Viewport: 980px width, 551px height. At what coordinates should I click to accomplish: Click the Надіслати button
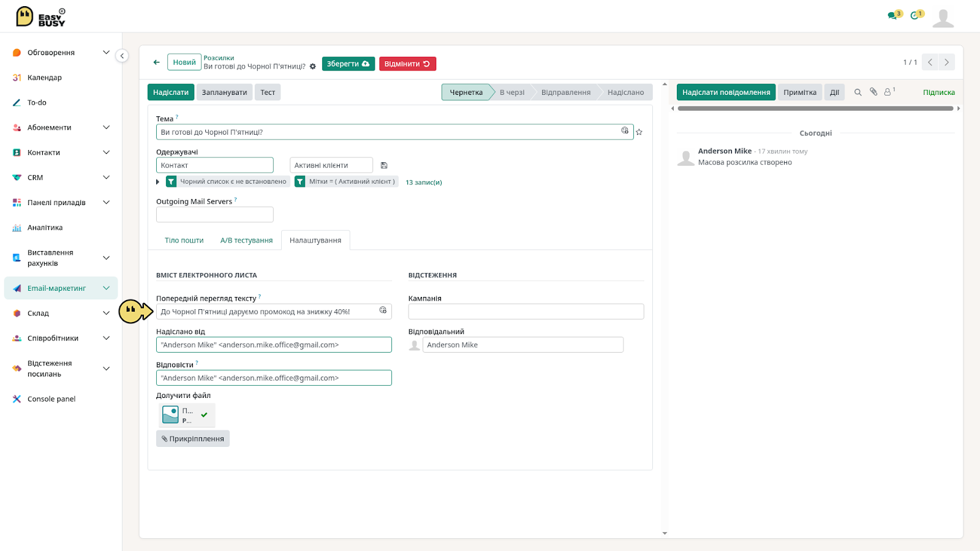[171, 92]
